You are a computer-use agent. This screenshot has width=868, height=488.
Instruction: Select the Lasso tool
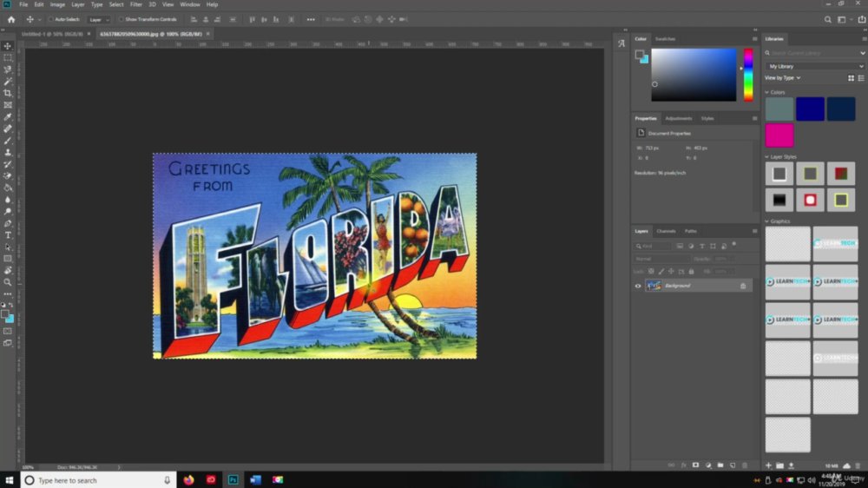[x=8, y=69]
